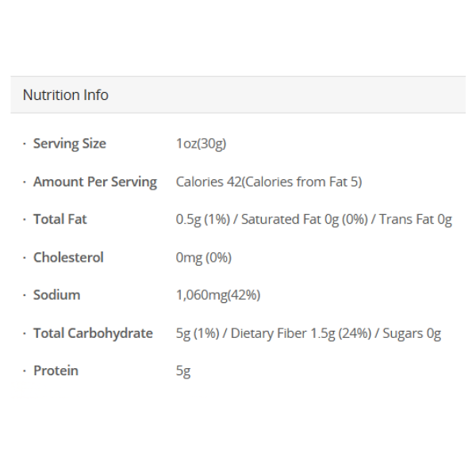
Task: Click the Total Carbohydrate label
Action: tap(93, 333)
